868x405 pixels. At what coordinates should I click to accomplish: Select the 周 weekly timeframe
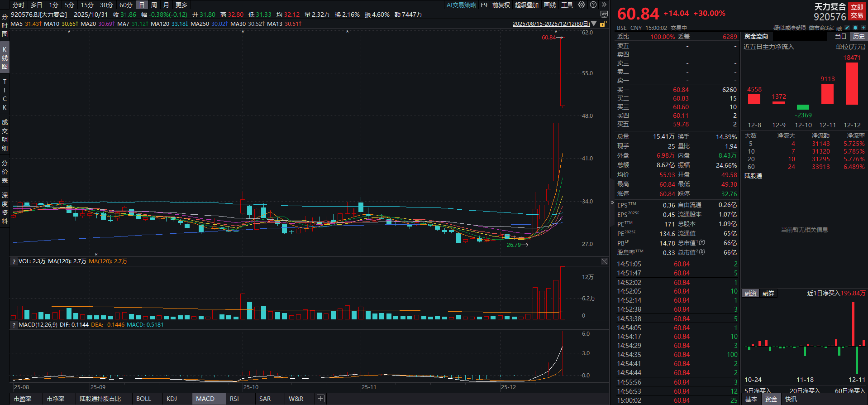click(154, 5)
